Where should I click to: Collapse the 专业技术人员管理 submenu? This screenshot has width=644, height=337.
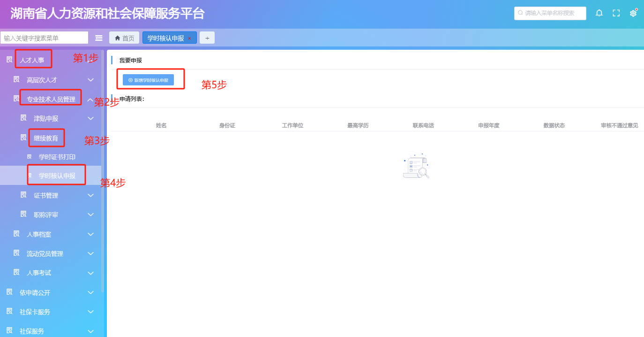(x=90, y=99)
